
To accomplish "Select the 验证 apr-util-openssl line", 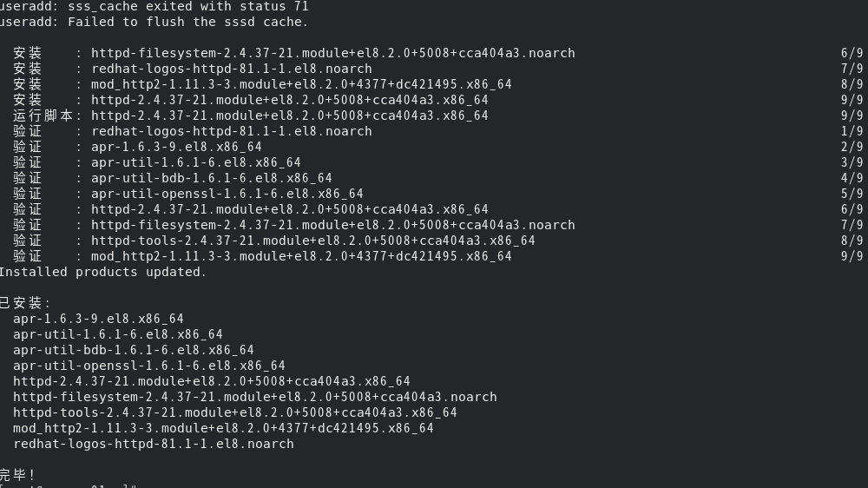I will pyautogui.click(x=227, y=194).
